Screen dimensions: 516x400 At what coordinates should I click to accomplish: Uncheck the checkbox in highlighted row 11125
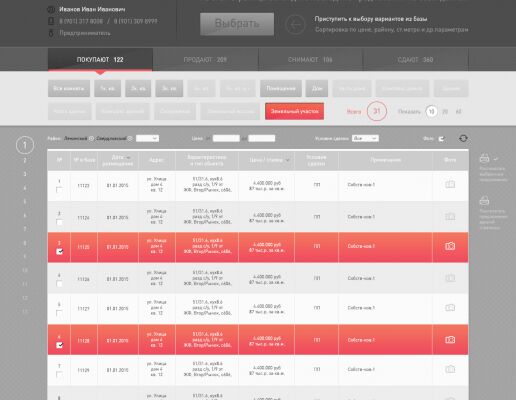[x=59, y=252]
